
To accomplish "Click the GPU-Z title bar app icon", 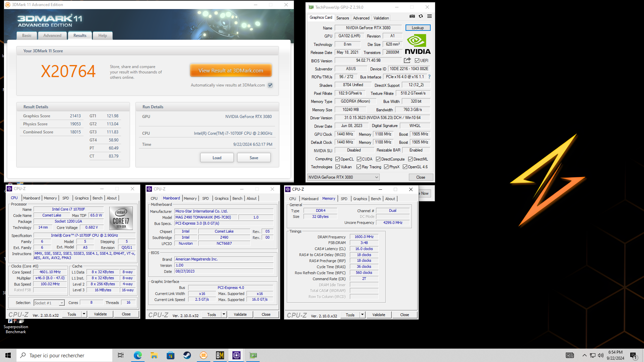I will pos(311,7).
